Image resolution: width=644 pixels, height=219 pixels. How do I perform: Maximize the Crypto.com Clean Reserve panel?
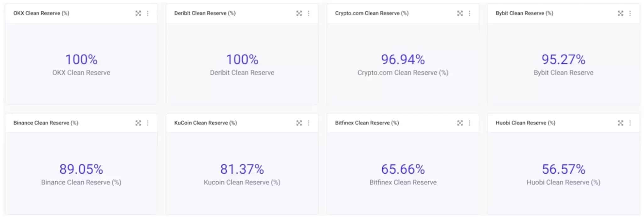tap(460, 13)
